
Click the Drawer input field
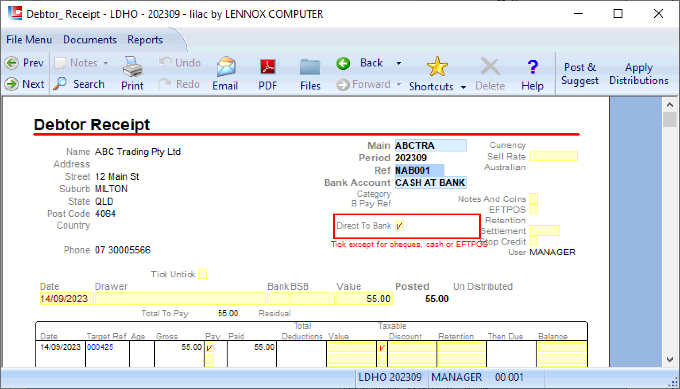180,299
